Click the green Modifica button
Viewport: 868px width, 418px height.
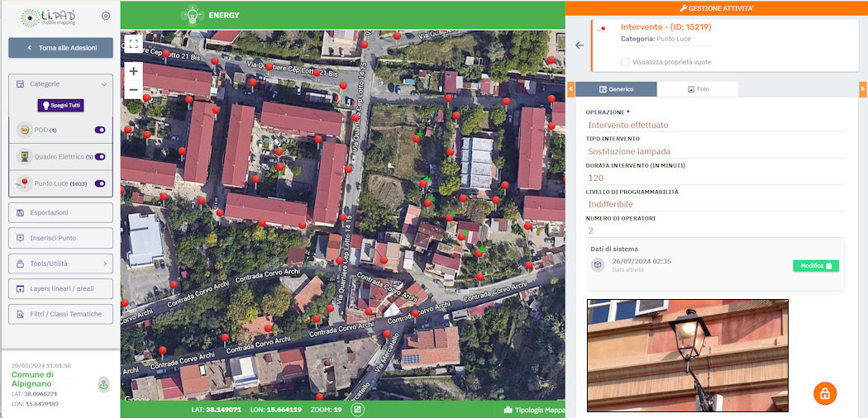point(816,266)
